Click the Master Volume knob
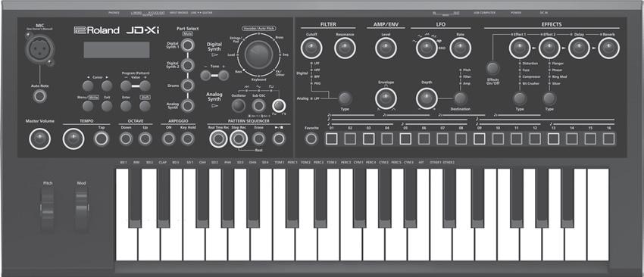 pyautogui.click(x=40, y=138)
